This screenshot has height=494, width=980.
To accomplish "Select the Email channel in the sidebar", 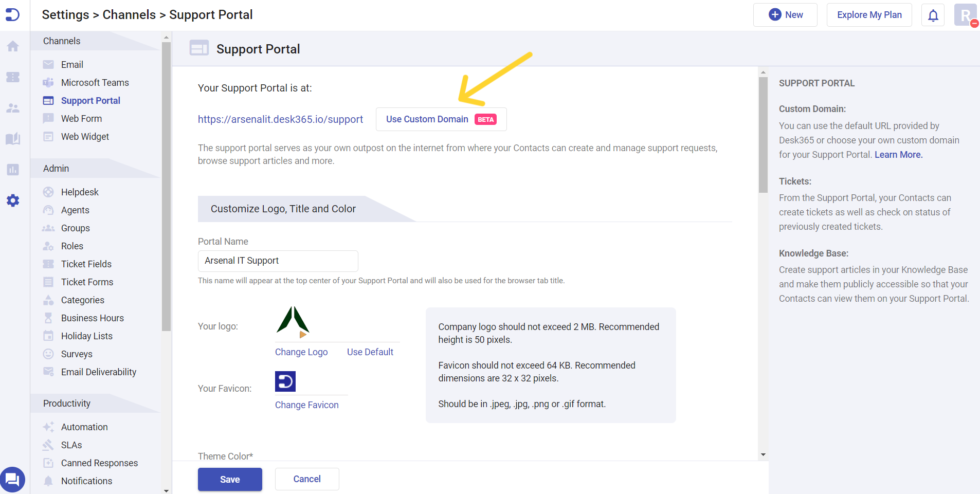I will (x=71, y=64).
